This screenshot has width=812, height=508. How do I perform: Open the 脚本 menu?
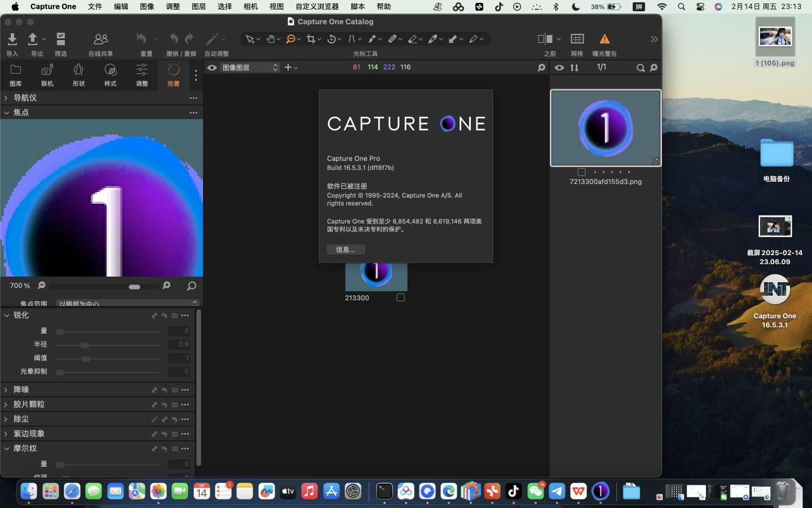[x=358, y=7]
